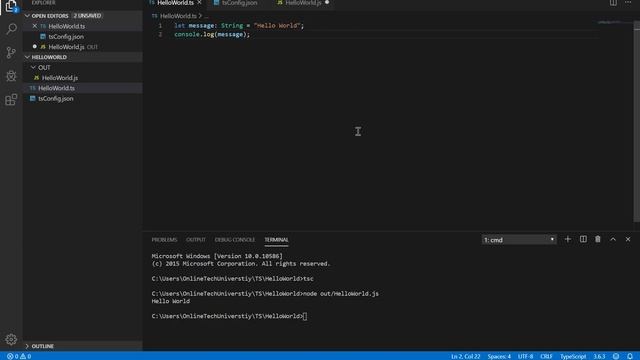Open the Explorer view in activity bar
Viewport: 640px width, 360px height.
(11, 6)
